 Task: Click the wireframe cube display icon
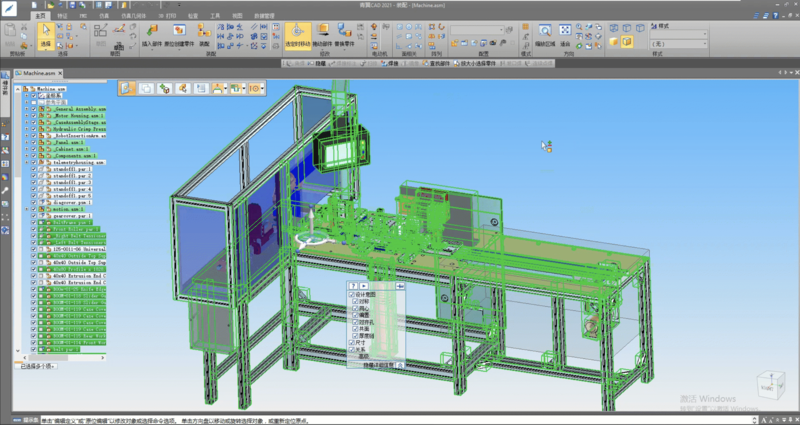614,28
